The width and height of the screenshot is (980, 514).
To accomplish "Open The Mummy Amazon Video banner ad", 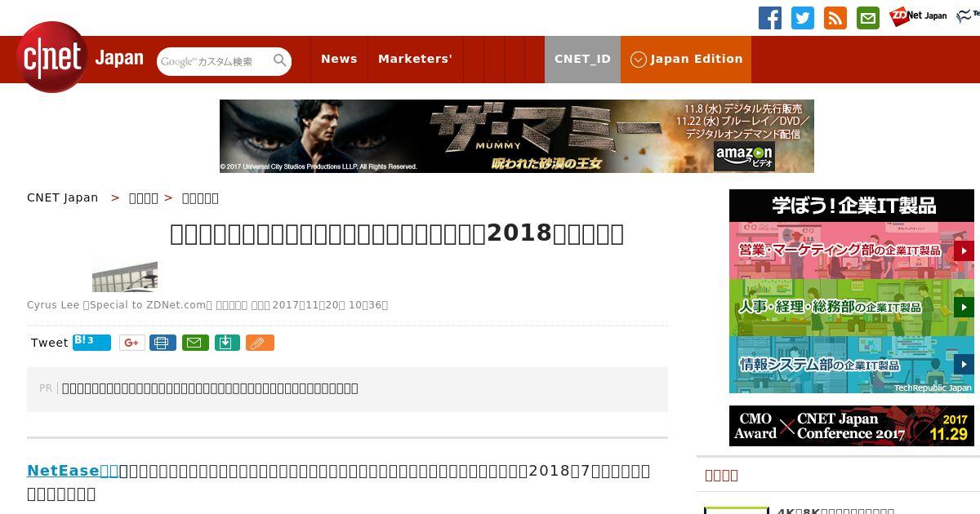I will click(517, 136).
